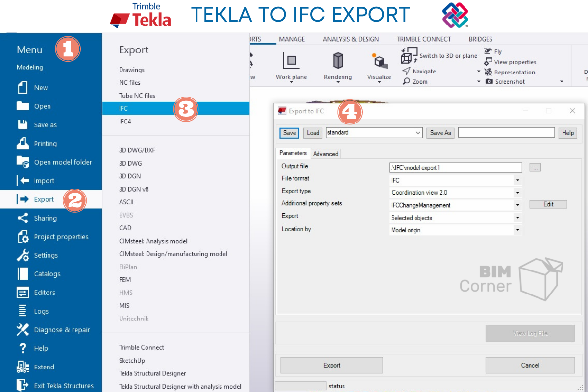This screenshot has width=588, height=392.
Task: Click the Load button
Action: pos(314,133)
